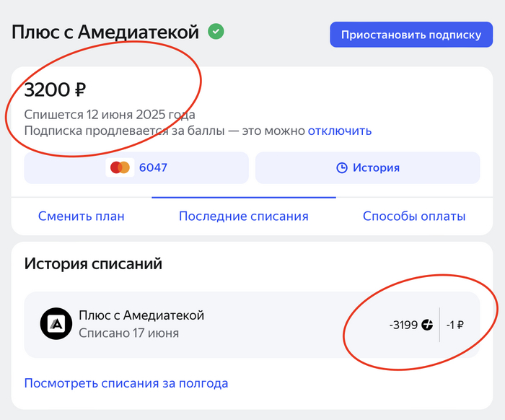
Task: Click the Plus points icon near -3199
Action: point(427,325)
